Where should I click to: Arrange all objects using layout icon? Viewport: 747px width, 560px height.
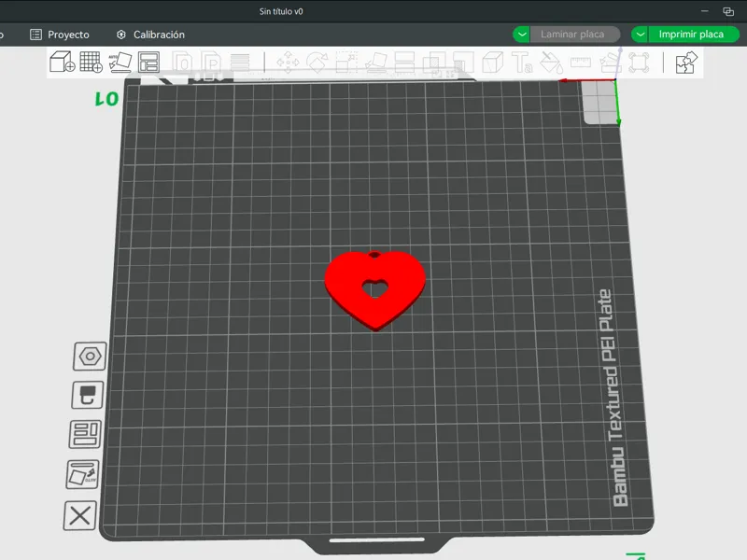pos(148,62)
